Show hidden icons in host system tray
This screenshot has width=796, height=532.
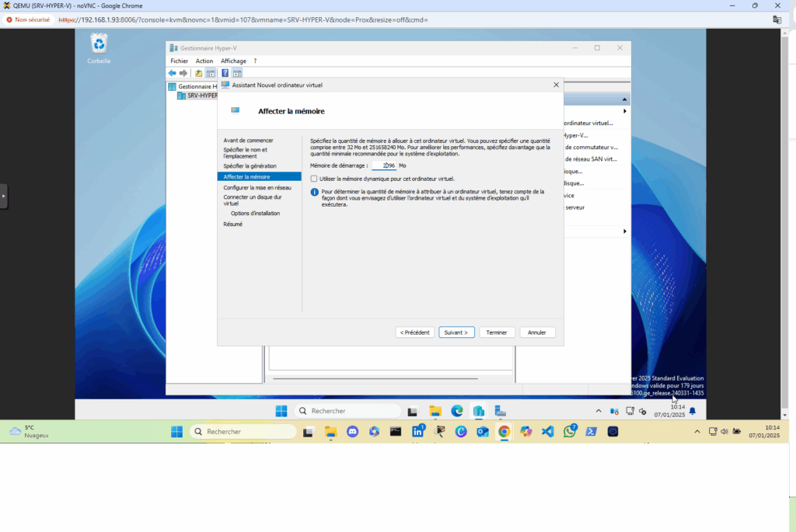(697, 432)
